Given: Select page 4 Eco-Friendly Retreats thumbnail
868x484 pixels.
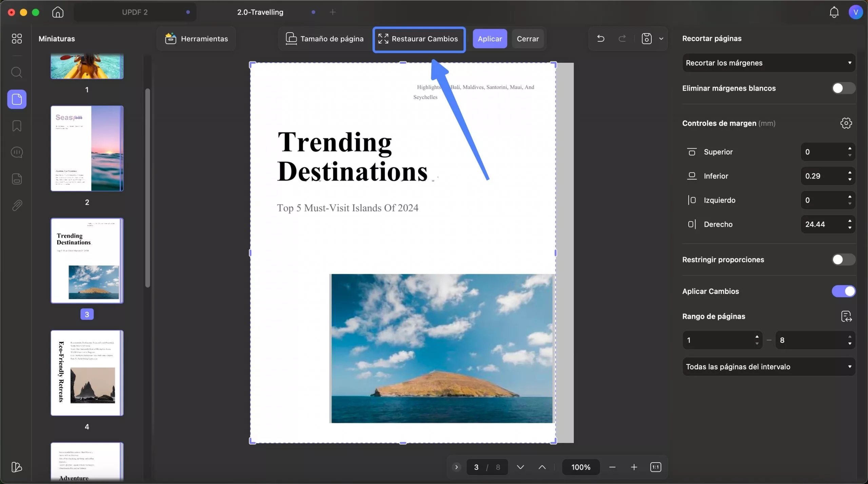Looking at the screenshot, I should pos(87,373).
